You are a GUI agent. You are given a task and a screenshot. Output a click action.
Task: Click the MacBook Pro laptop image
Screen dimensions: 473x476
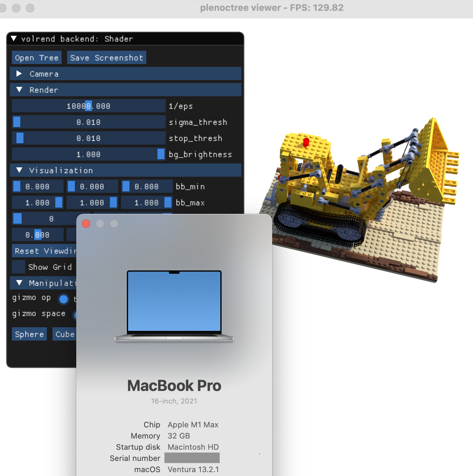[x=174, y=306]
